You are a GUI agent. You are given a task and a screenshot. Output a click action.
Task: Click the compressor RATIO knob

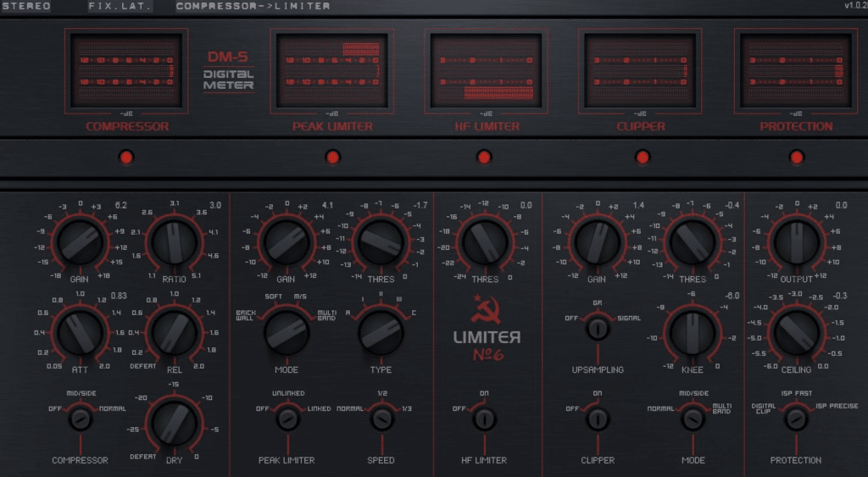pyautogui.click(x=175, y=242)
